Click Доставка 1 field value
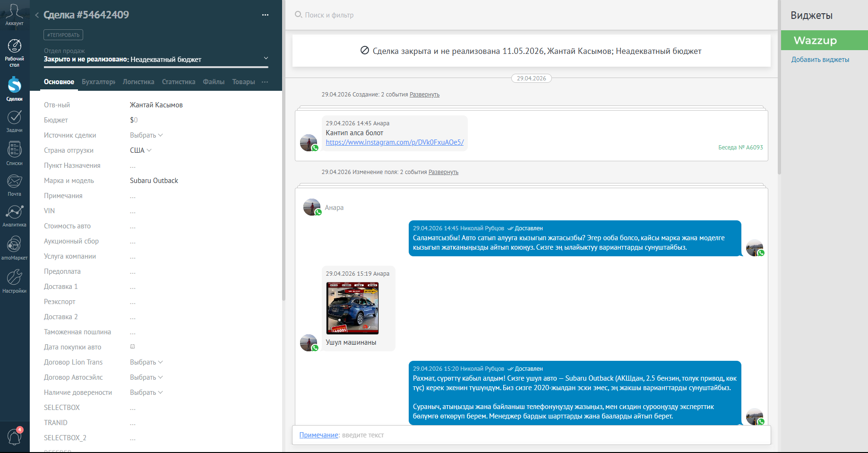Viewport: 868px width, 453px height. click(133, 287)
